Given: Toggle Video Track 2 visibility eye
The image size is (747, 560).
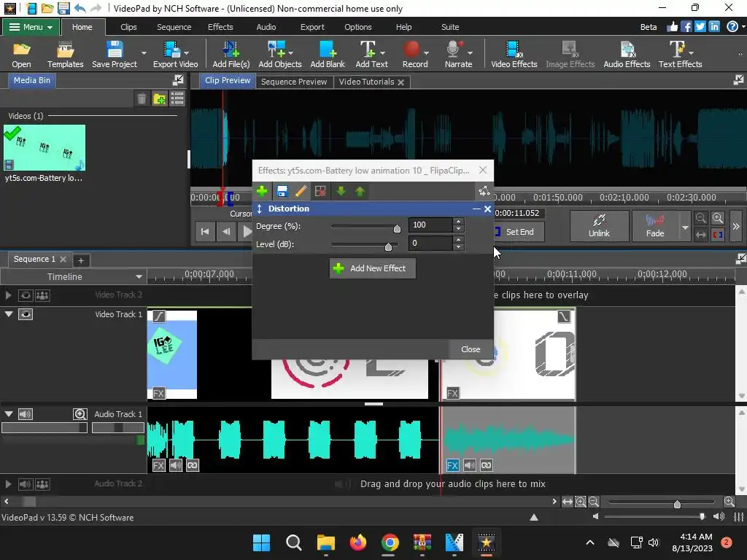Looking at the screenshot, I should (x=26, y=295).
